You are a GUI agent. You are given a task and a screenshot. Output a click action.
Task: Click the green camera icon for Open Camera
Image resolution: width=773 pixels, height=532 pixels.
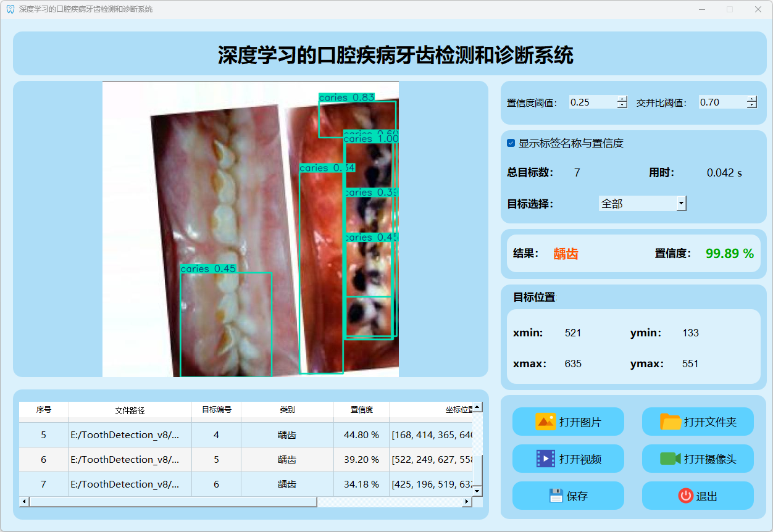670,459
